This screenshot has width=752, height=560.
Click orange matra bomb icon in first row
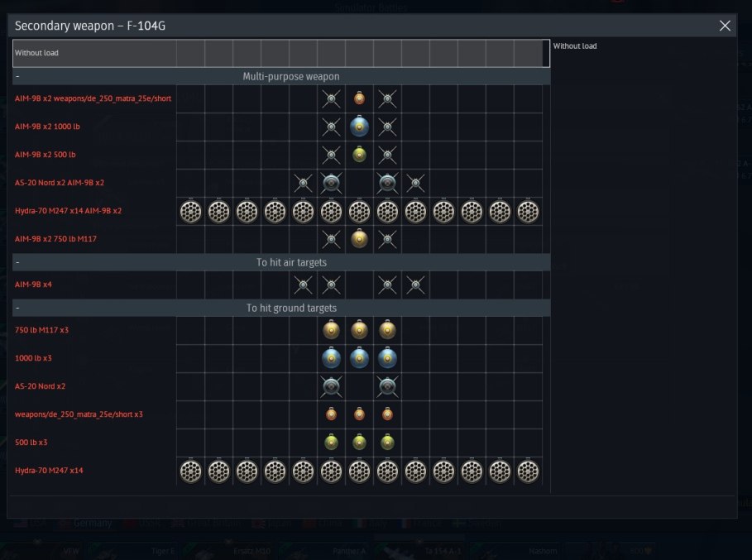tap(359, 98)
